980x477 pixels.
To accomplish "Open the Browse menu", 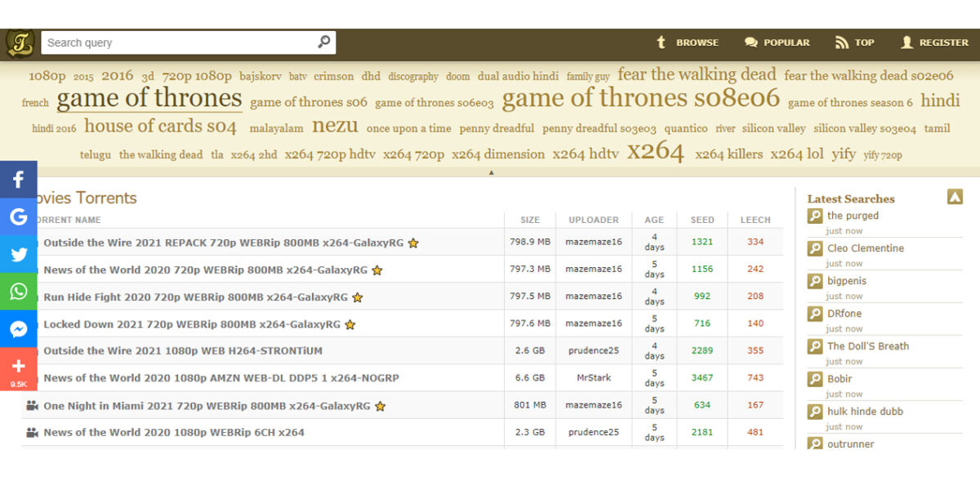I will (x=687, y=42).
